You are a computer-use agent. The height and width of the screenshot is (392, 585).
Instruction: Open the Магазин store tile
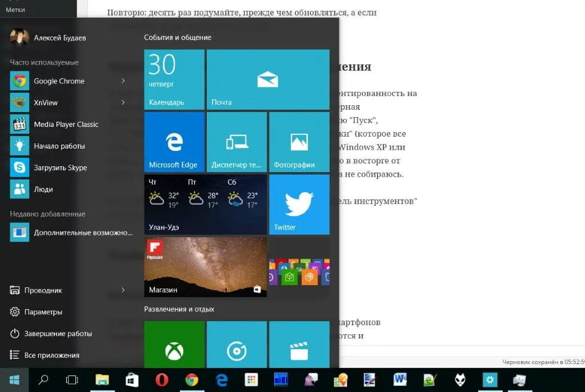[206, 267]
